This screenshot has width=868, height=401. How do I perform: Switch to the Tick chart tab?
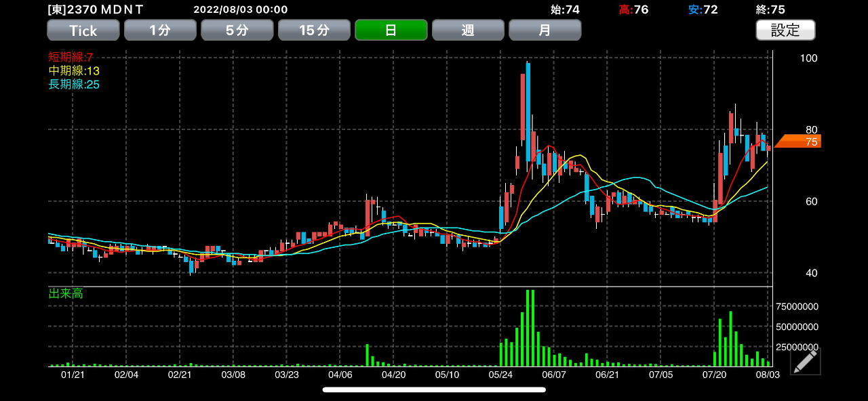[83, 30]
